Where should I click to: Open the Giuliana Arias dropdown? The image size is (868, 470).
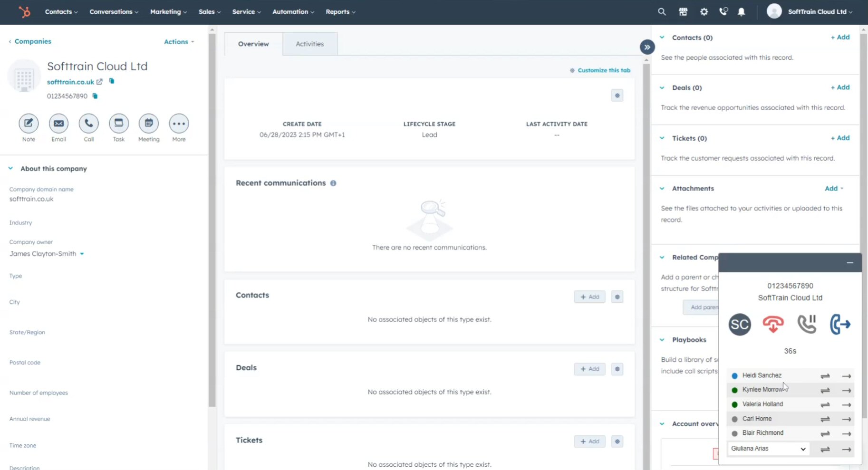coord(768,449)
